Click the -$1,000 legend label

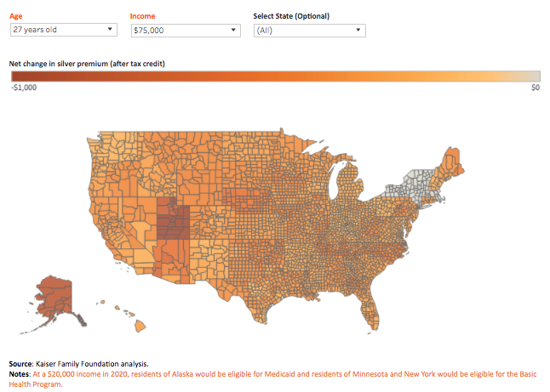pyautogui.click(x=23, y=88)
